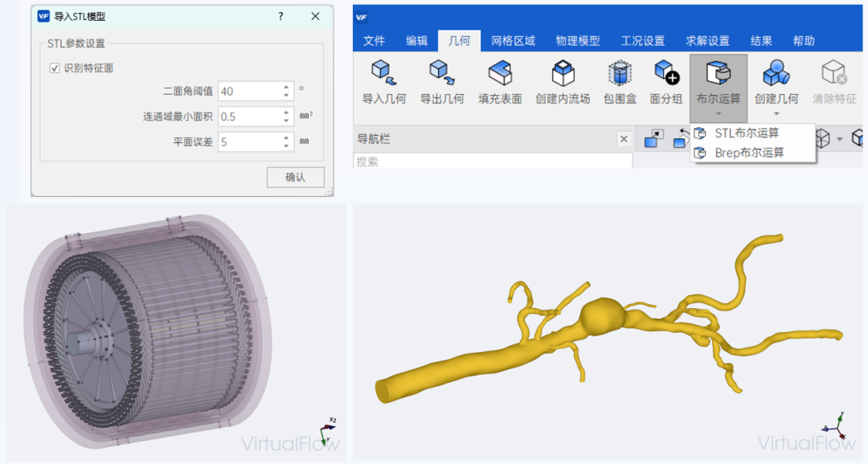
Task: Switch to the 工况设置 tab
Action: 643,41
